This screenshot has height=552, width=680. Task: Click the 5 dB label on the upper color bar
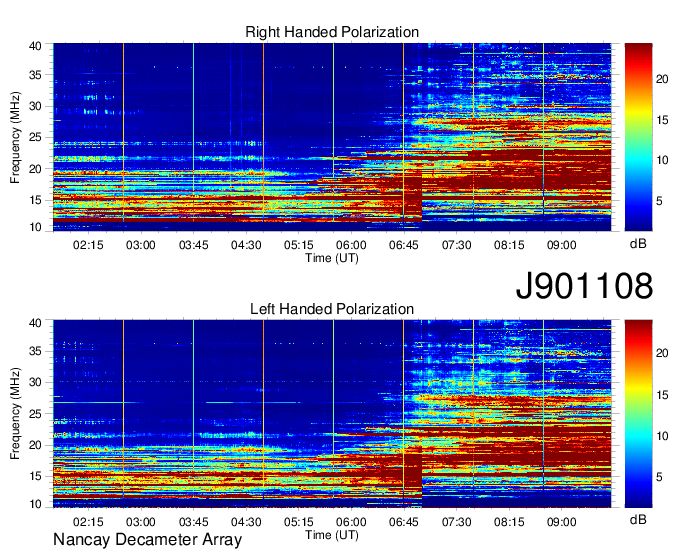click(x=659, y=201)
